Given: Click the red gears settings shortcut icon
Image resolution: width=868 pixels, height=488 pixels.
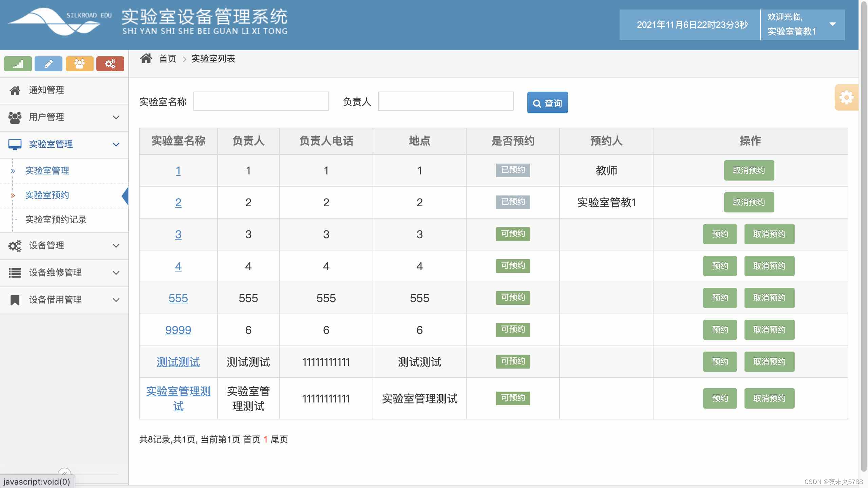Looking at the screenshot, I should coord(110,64).
